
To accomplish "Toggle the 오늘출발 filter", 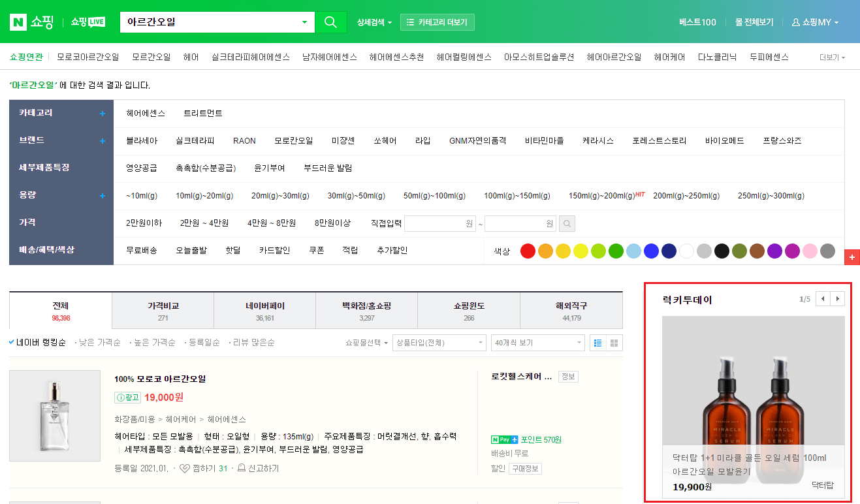I will [191, 250].
